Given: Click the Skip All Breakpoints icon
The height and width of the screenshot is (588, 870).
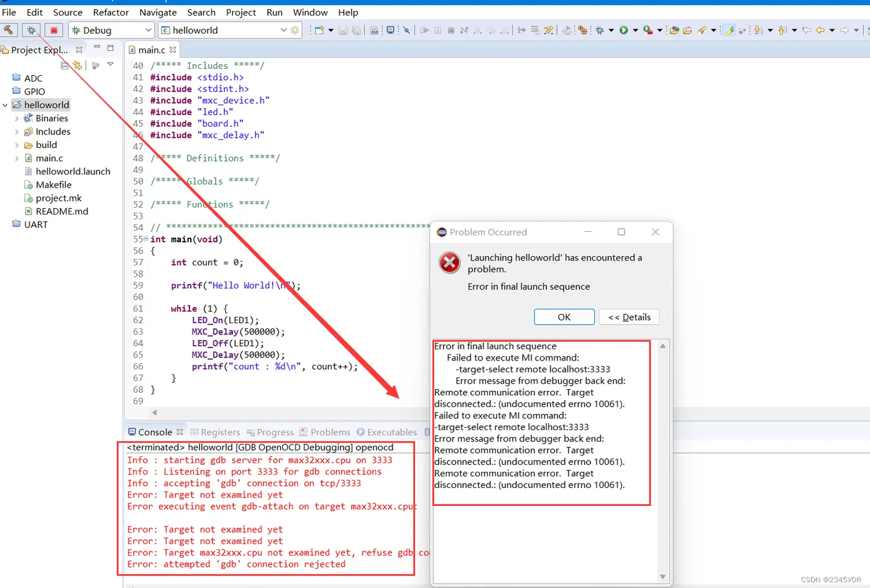Looking at the screenshot, I should [406, 30].
